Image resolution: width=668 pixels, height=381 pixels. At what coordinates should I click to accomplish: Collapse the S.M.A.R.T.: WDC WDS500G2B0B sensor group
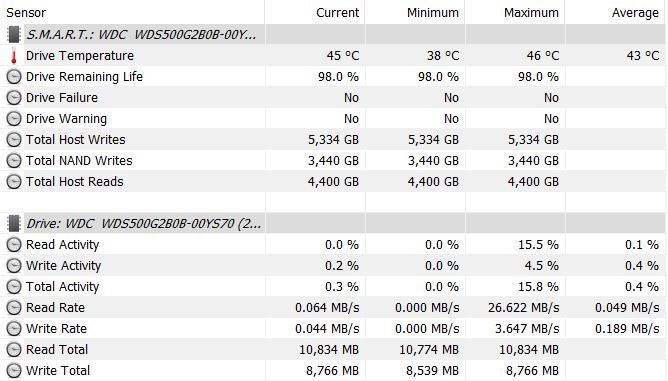coord(141,35)
